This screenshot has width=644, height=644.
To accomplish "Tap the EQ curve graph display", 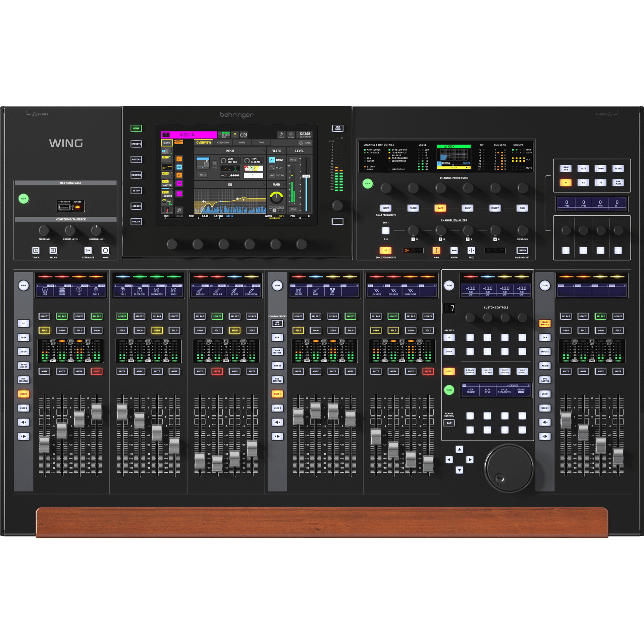I will (230, 201).
